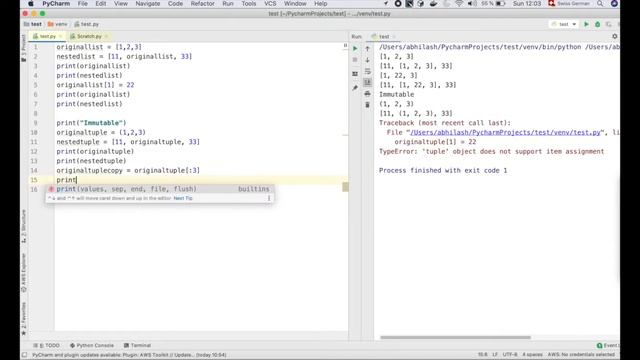This screenshot has height=360, width=640.
Task: Toggle soft-wrap in Run console
Action: (x=367, y=71)
